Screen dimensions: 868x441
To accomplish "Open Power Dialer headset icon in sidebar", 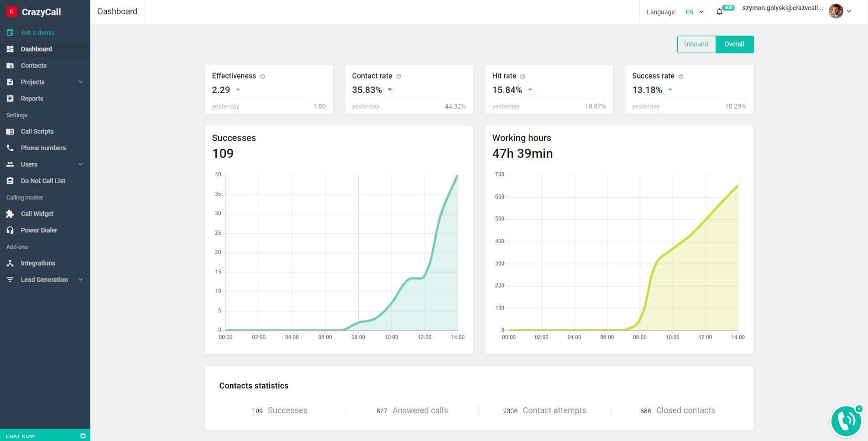I will (10, 230).
